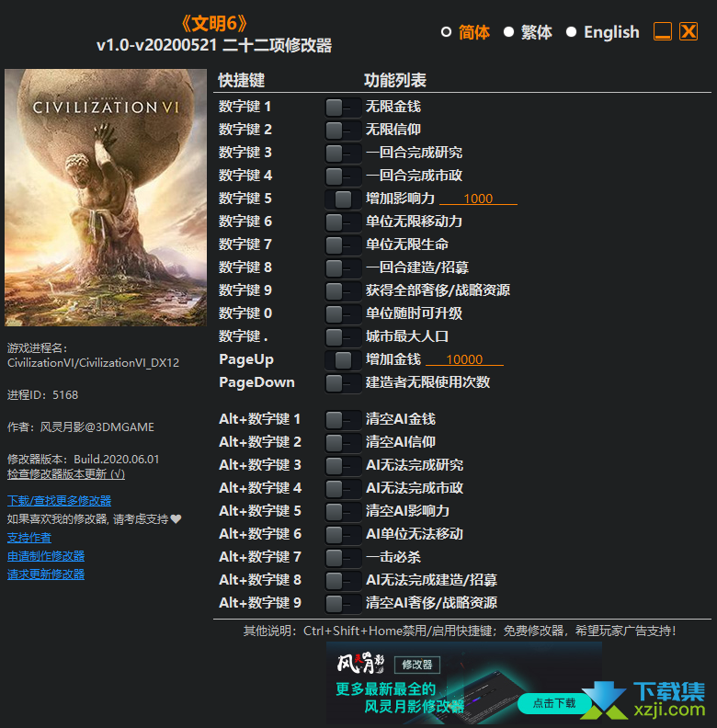The image size is (717, 728).
Task: Click the PageUp hotkey label
Action: [246, 359]
